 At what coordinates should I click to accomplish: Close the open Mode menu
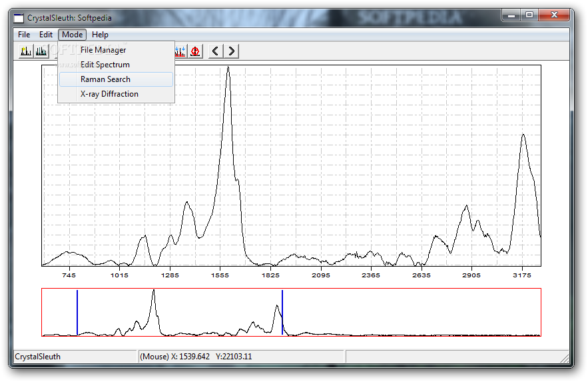point(73,35)
